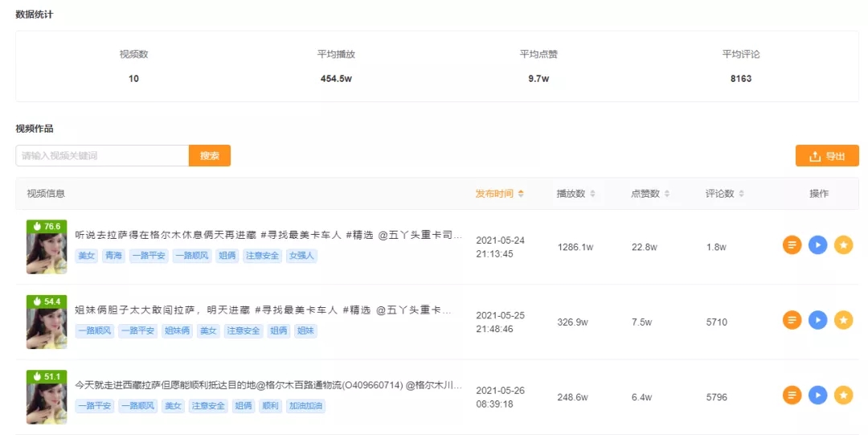
Task: Sort by 播放数 column
Action: point(575,194)
